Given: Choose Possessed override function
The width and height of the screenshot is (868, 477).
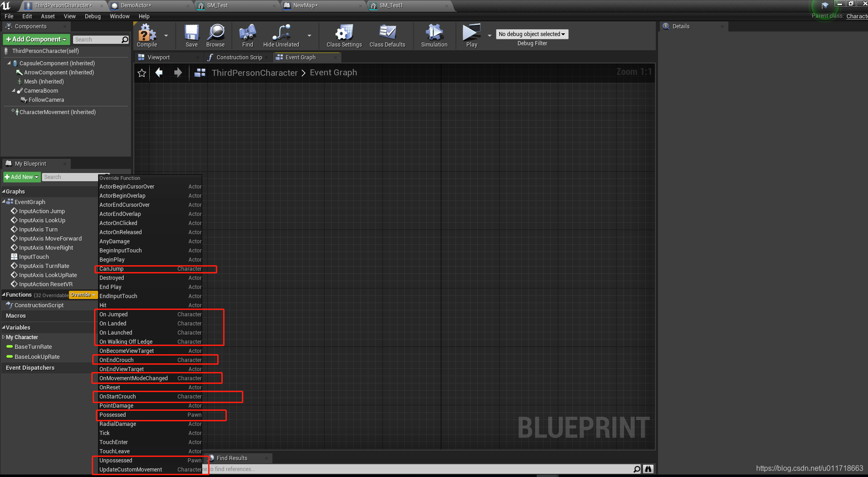Looking at the screenshot, I should click(150, 415).
